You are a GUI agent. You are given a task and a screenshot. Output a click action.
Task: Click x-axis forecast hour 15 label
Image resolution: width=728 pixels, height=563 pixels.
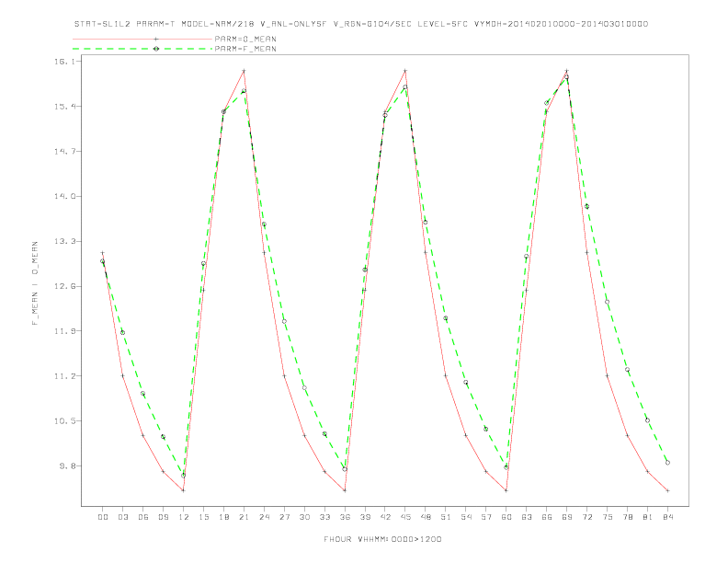[203, 517]
